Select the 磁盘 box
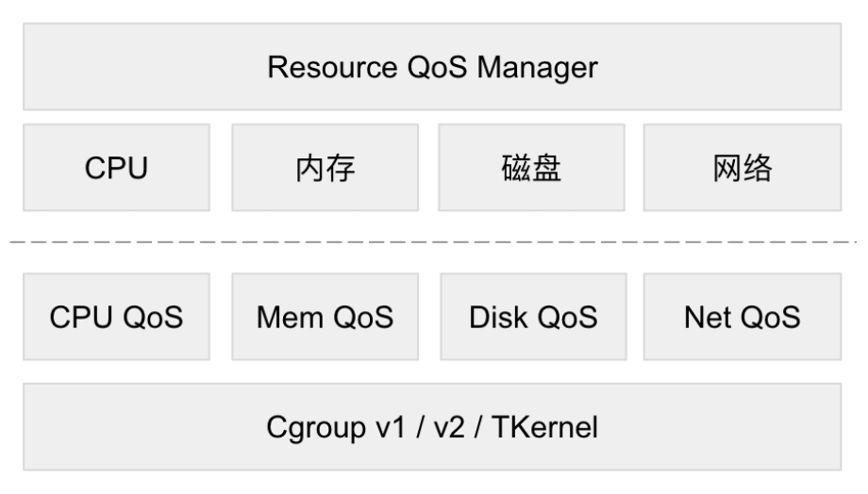Image resolution: width=868 pixels, height=494 pixels. [x=531, y=168]
